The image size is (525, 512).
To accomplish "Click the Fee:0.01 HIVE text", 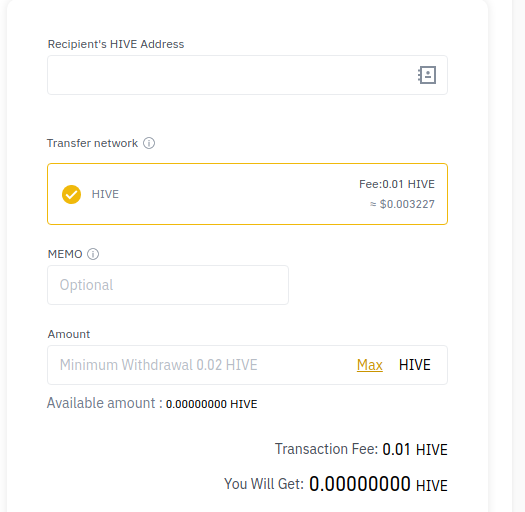I will (x=397, y=184).
